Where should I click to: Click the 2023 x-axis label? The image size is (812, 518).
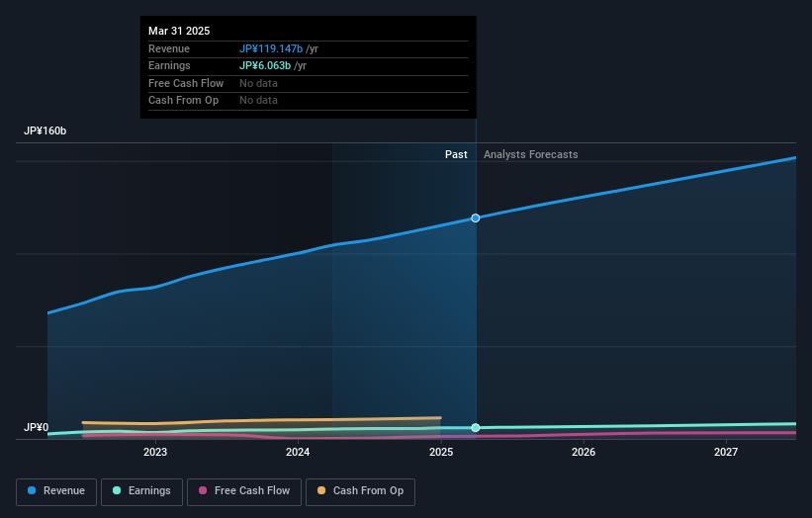coord(155,453)
